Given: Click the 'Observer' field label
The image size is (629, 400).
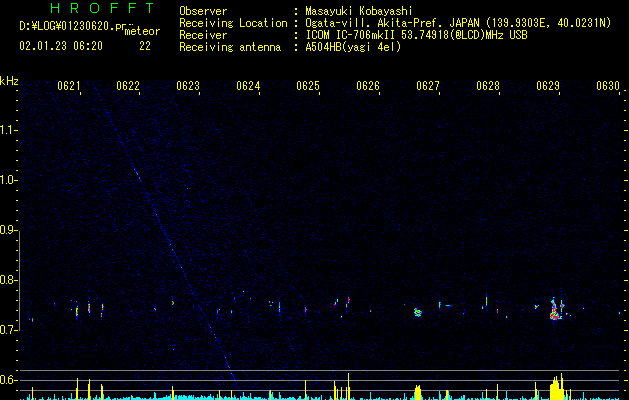Looking at the screenshot, I should pyautogui.click(x=203, y=11).
